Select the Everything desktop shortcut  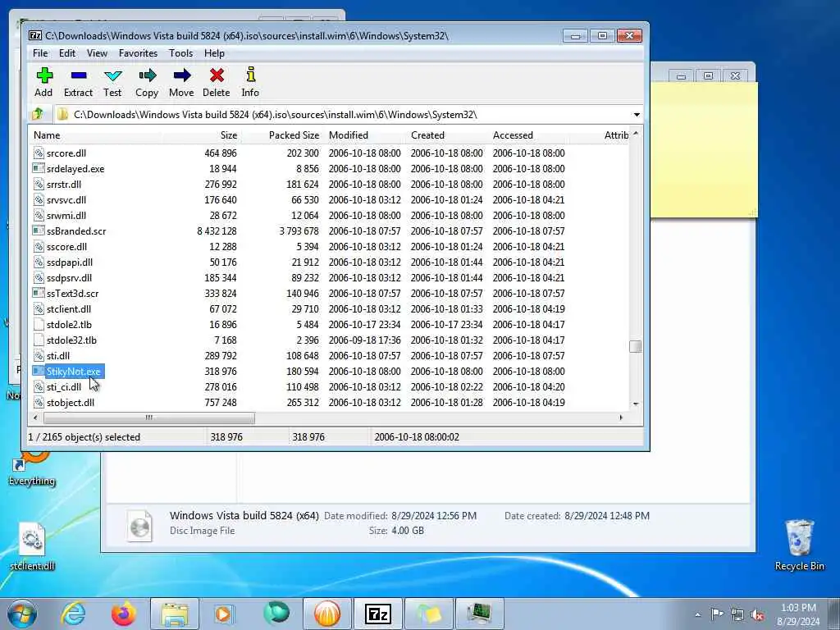[x=32, y=469]
